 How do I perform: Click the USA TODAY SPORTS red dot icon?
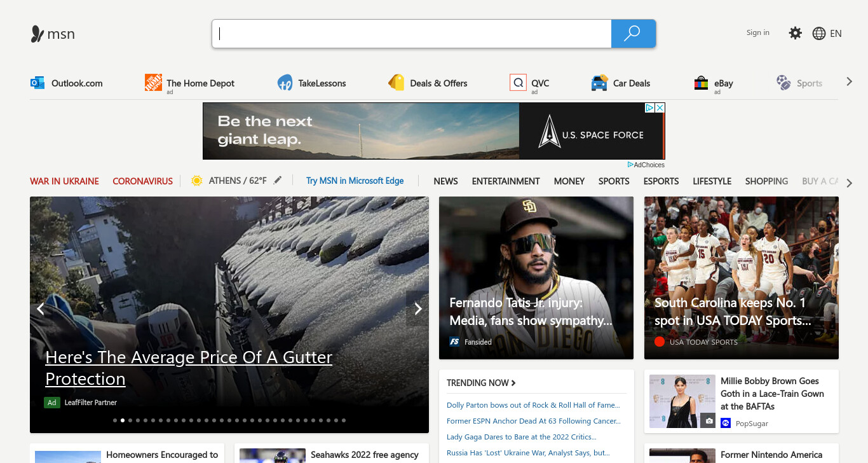point(660,342)
